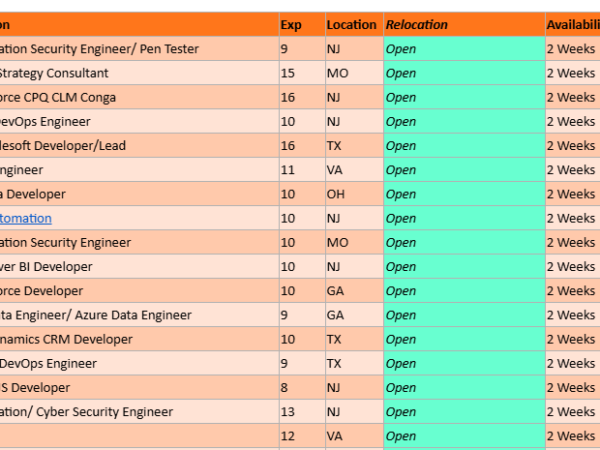
Task: Select 'Azure Data Engineer' title cell
Action: click(139, 315)
